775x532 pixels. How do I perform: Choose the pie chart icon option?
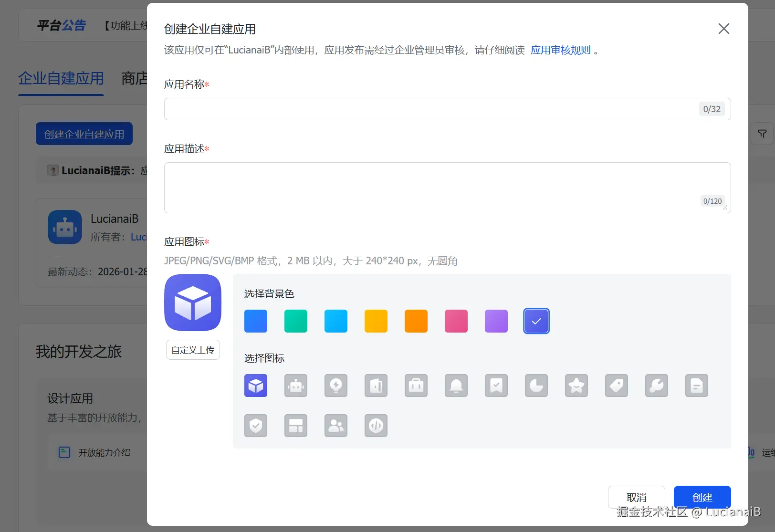click(x=536, y=386)
